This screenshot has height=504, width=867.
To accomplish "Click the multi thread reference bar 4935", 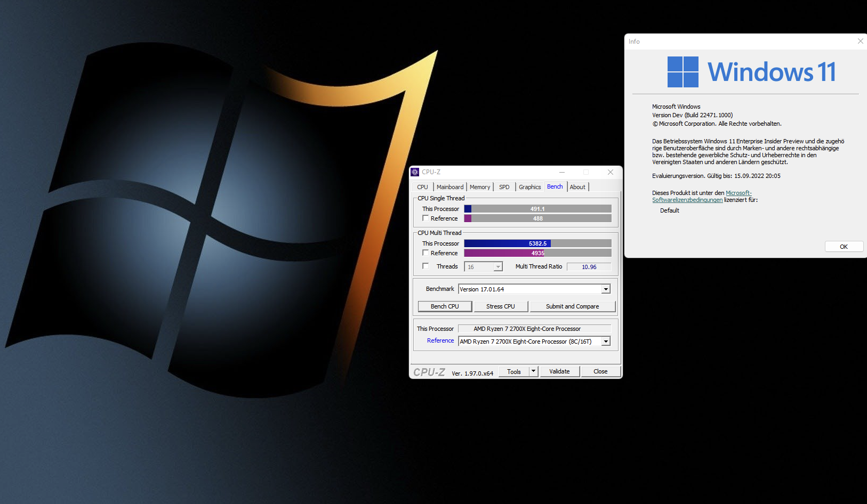I will [x=537, y=253].
